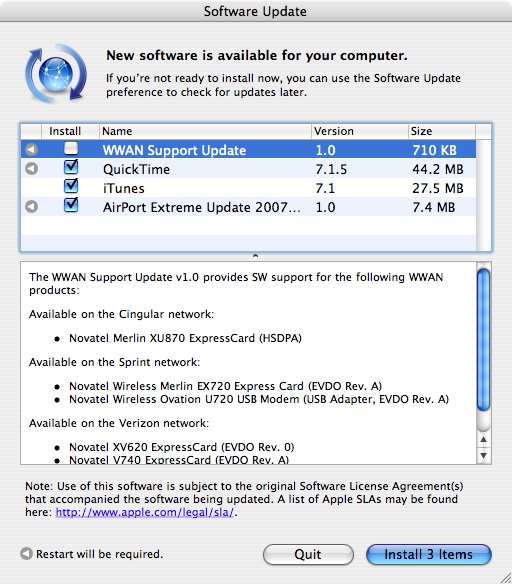
Task: Click 'Available on the Cingular network:' text
Action: (x=121, y=314)
